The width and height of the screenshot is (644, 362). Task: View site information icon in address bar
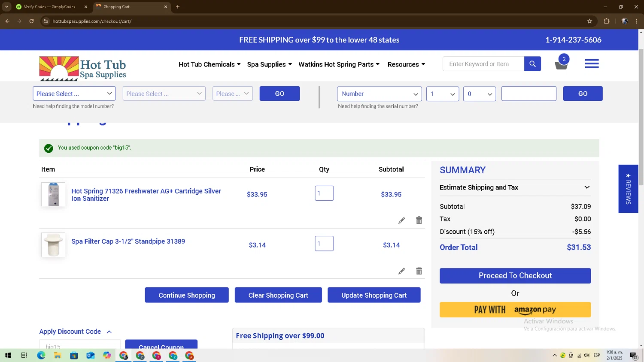pyautogui.click(x=46, y=21)
